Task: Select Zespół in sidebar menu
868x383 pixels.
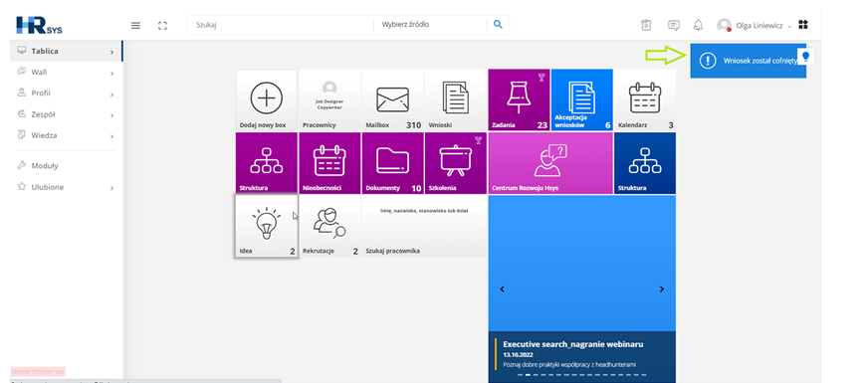Action: [66, 114]
